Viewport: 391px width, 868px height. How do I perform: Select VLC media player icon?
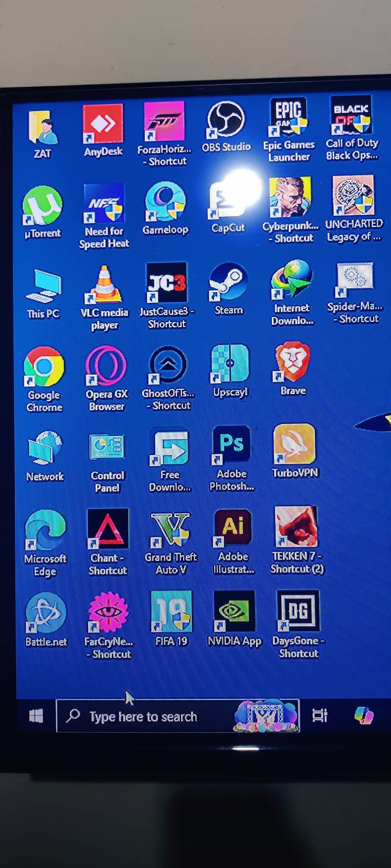click(x=104, y=285)
